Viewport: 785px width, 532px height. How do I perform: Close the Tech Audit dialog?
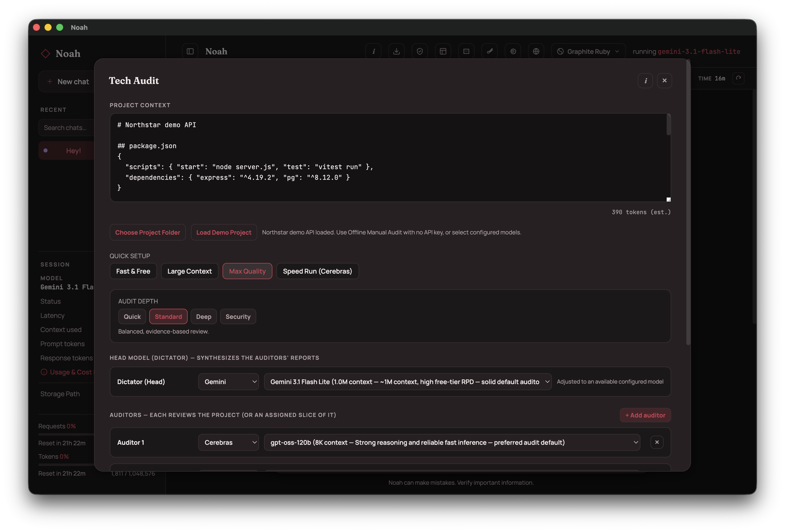(x=664, y=81)
